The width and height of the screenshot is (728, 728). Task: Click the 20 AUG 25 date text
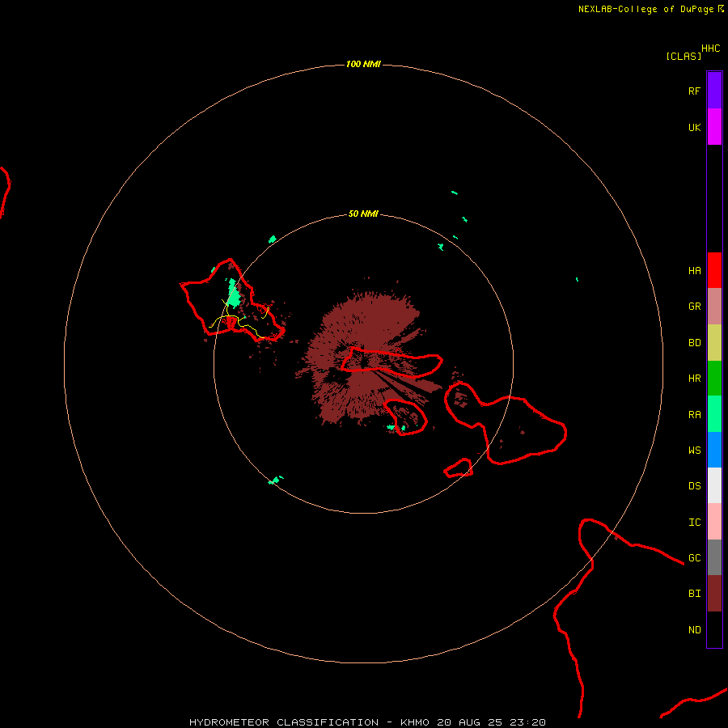tap(470, 722)
